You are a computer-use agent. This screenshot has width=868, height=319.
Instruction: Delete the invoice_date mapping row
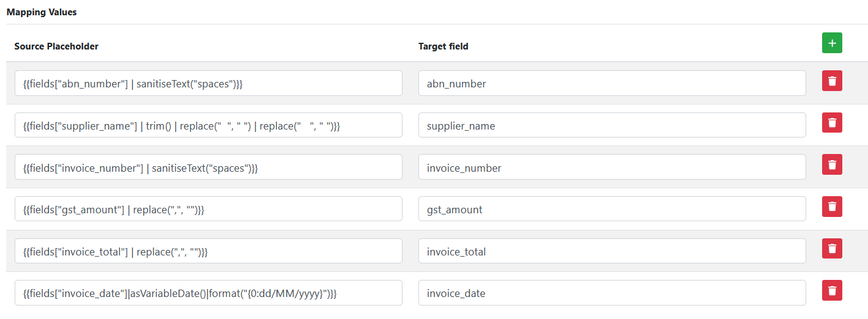click(832, 290)
